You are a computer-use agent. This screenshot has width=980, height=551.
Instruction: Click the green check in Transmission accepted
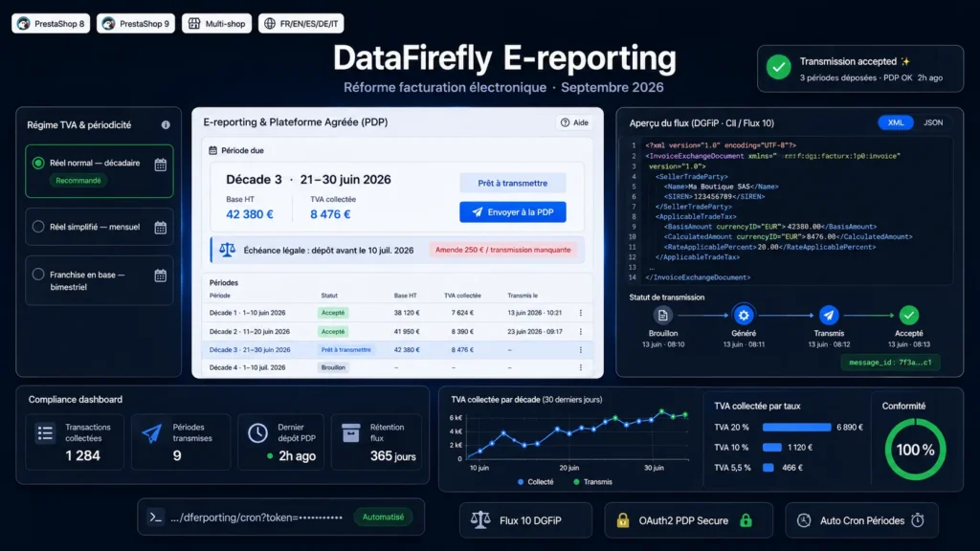pos(779,68)
